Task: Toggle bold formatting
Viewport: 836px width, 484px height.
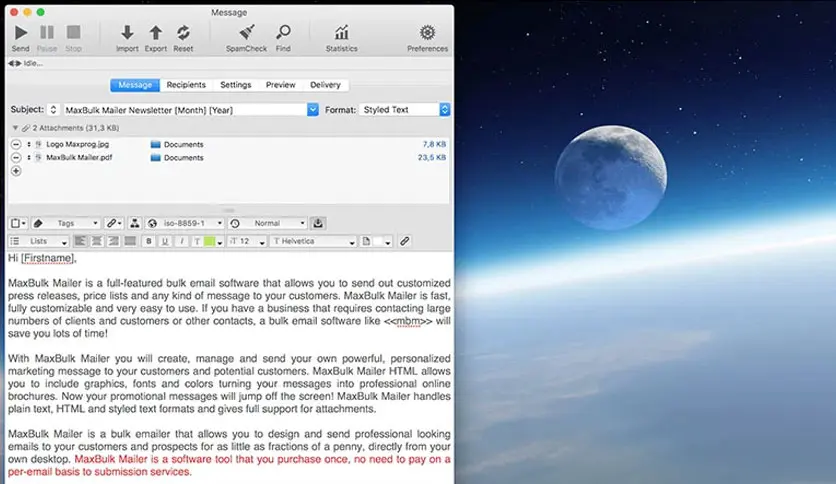Action: (x=149, y=241)
